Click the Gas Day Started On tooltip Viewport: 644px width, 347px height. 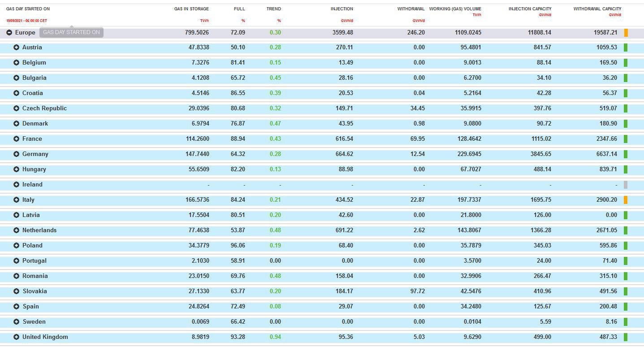coord(71,32)
